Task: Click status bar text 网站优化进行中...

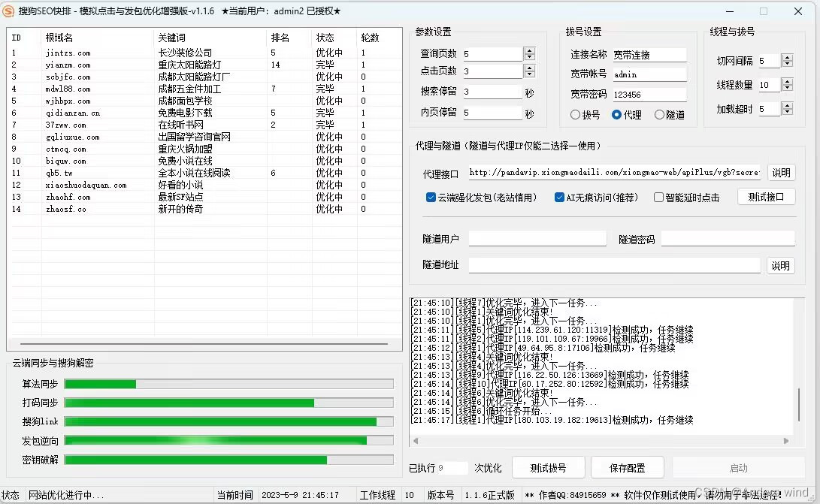Action: click(x=66, y=495)
